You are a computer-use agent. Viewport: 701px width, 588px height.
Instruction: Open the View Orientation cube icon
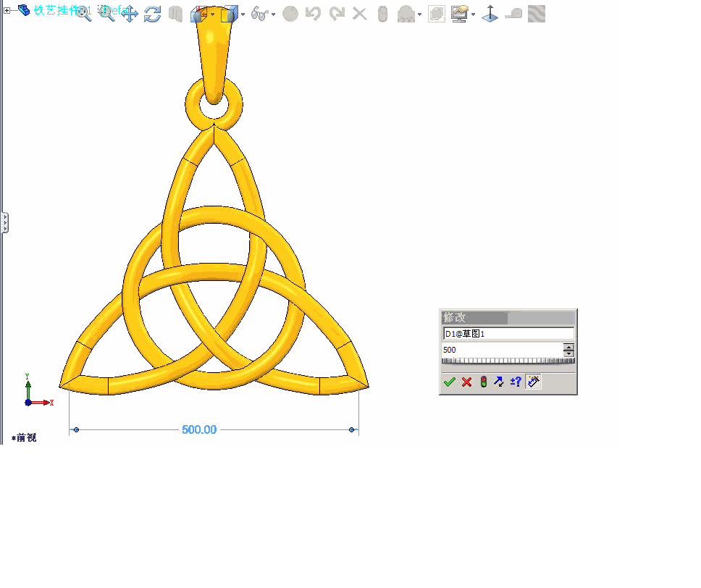point(199,14)
